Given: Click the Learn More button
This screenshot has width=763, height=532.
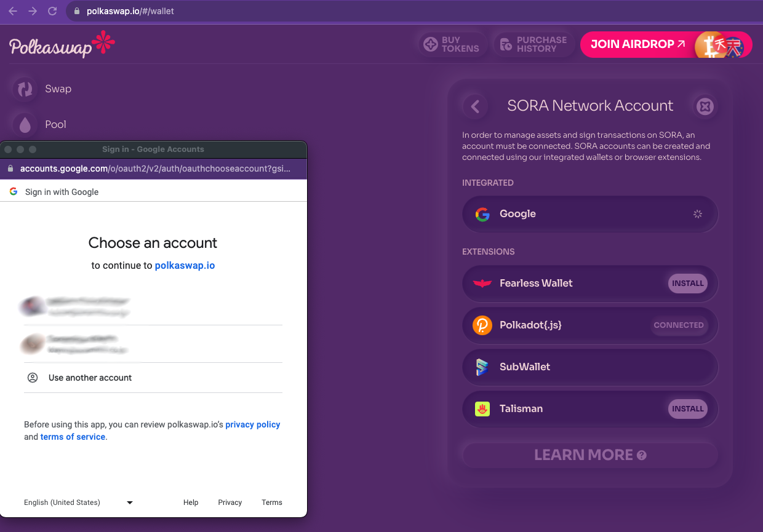Looking at the screenshot, I should tap(590, 455).
